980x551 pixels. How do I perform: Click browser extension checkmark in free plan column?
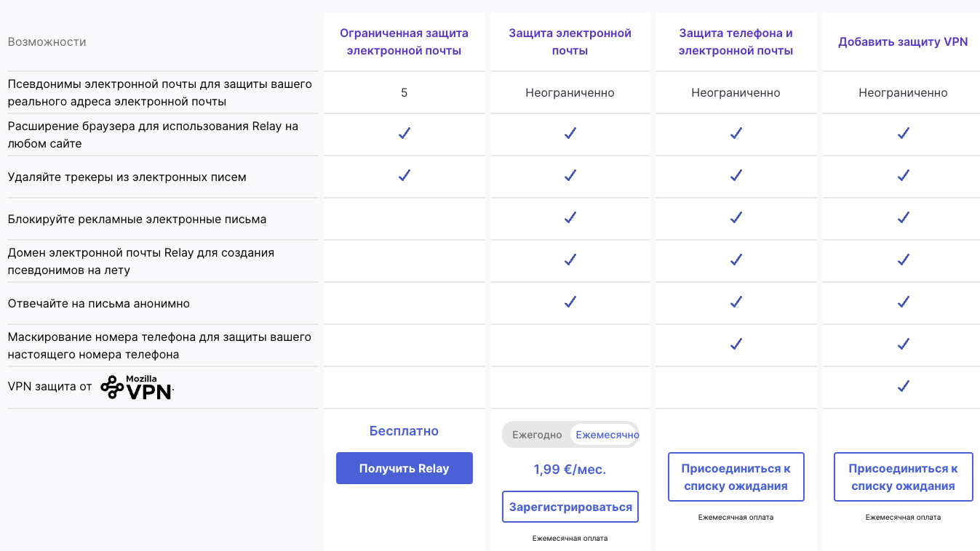point(404,133)
